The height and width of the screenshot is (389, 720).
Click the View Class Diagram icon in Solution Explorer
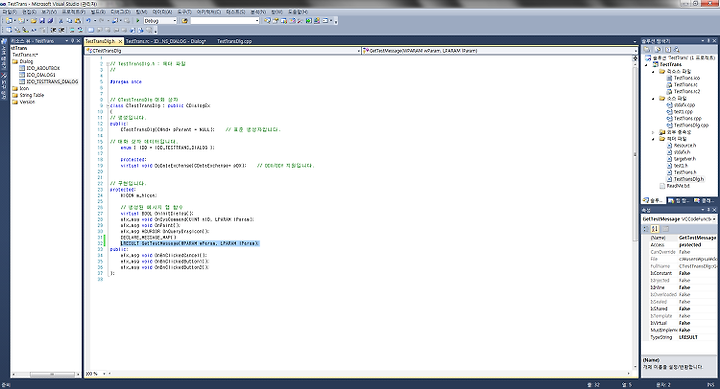pos(676,49)
